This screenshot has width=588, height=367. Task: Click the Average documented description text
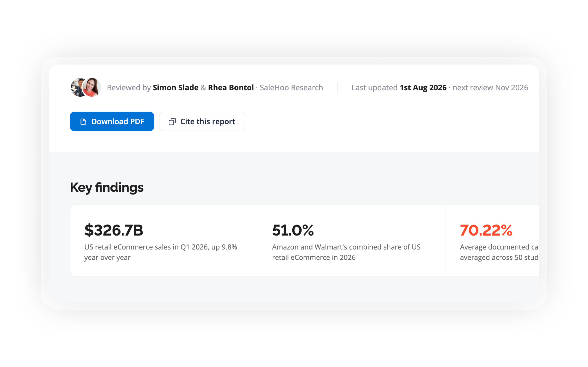500,252
